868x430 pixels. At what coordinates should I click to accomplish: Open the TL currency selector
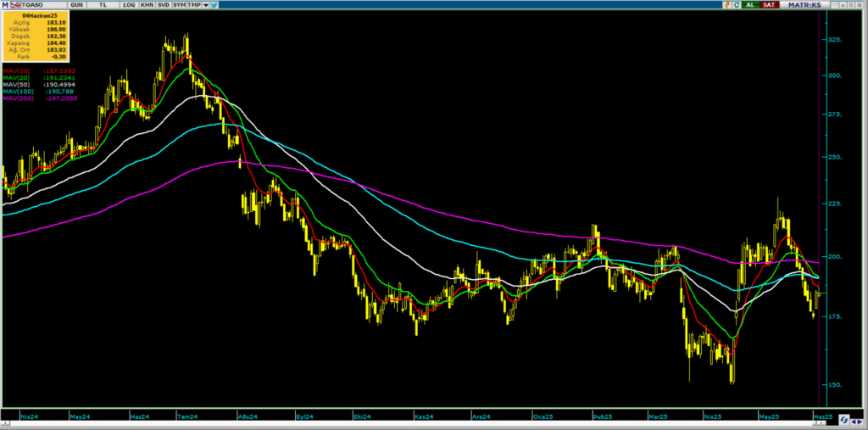pos(103,5)
